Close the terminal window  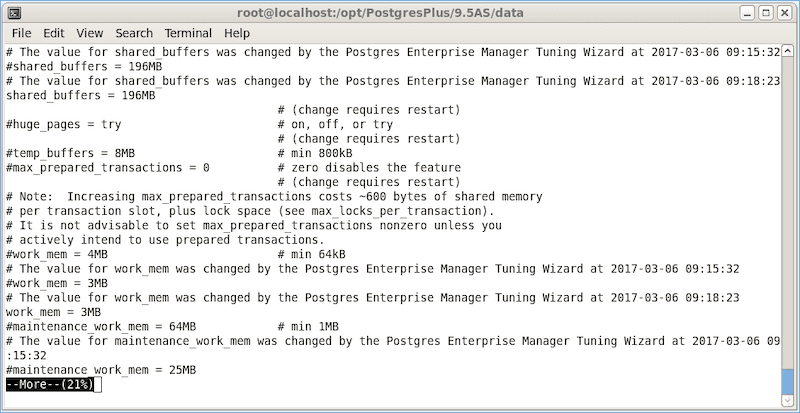pyautogui.click(x=785, y=12)
